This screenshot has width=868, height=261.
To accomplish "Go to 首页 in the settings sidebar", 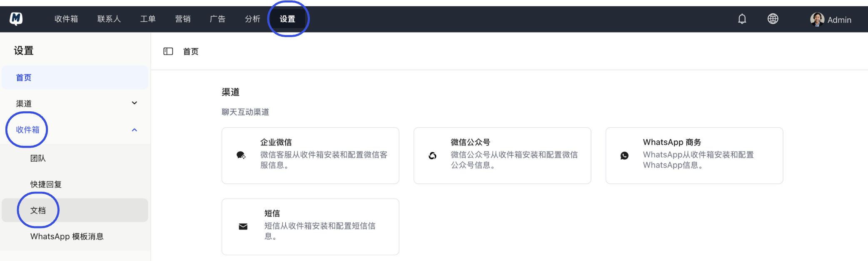I will (x=22, y=77).
